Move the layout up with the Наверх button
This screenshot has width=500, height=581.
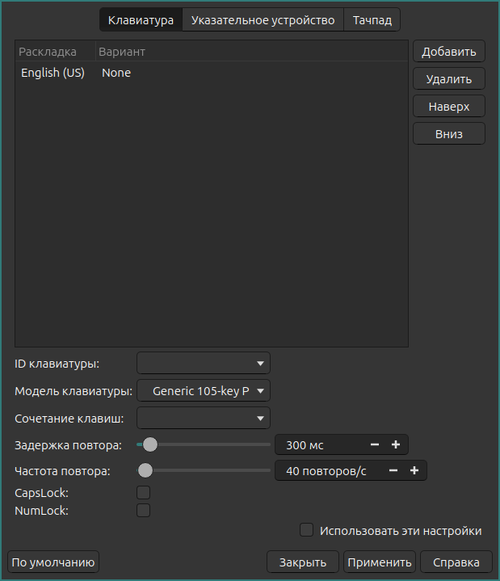point(449,106)
